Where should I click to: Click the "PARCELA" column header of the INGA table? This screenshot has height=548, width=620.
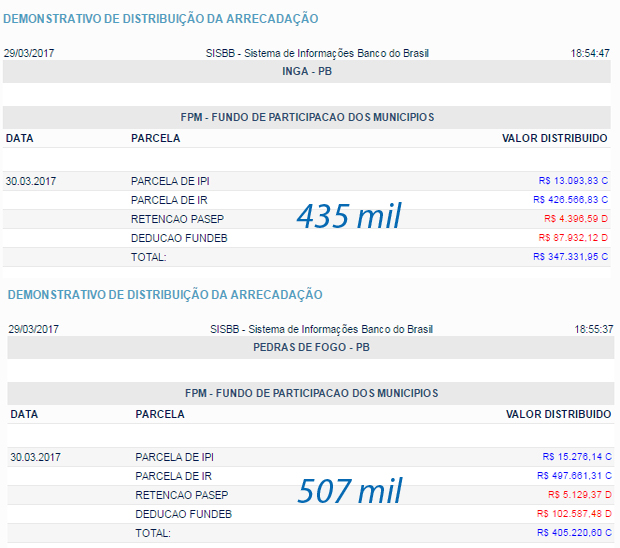(155, 138)
